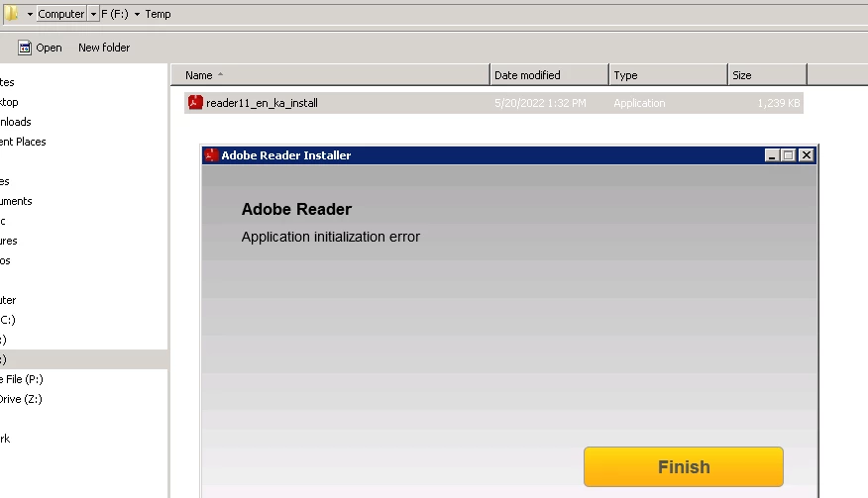The height and width of the screenshot is (498, 868).
Task: Click the Adobe Reader Installer title bar icon
Action: 211,155
